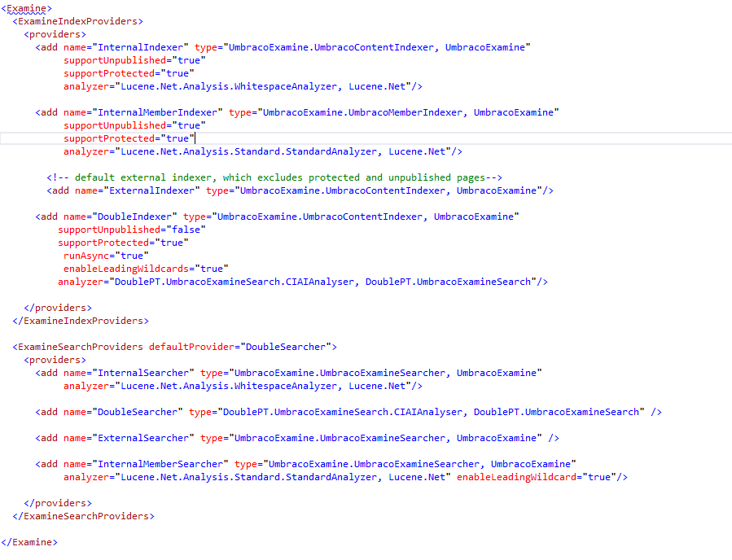732x560 pixels.
Task: Click the supportUnpublished="false" attribute
Action: pyautogui.click(x=132, y=230)
